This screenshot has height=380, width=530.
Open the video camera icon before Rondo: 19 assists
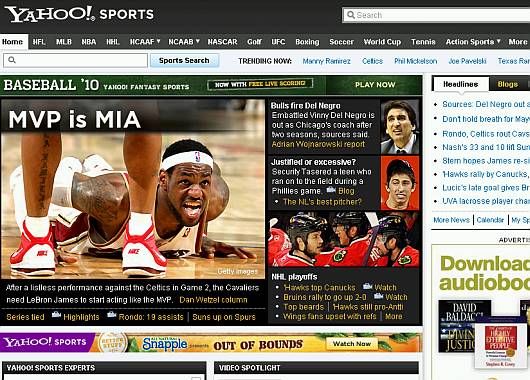click(112, 315)
